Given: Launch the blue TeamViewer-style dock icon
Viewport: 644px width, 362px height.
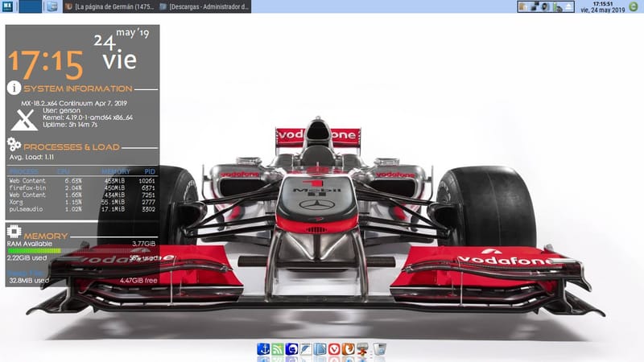Looking at the screenshot, I should pos(292,349).
